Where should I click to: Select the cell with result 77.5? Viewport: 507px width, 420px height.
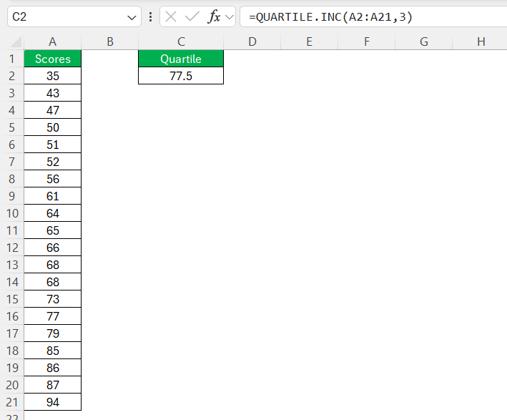[x=181, y=76]
